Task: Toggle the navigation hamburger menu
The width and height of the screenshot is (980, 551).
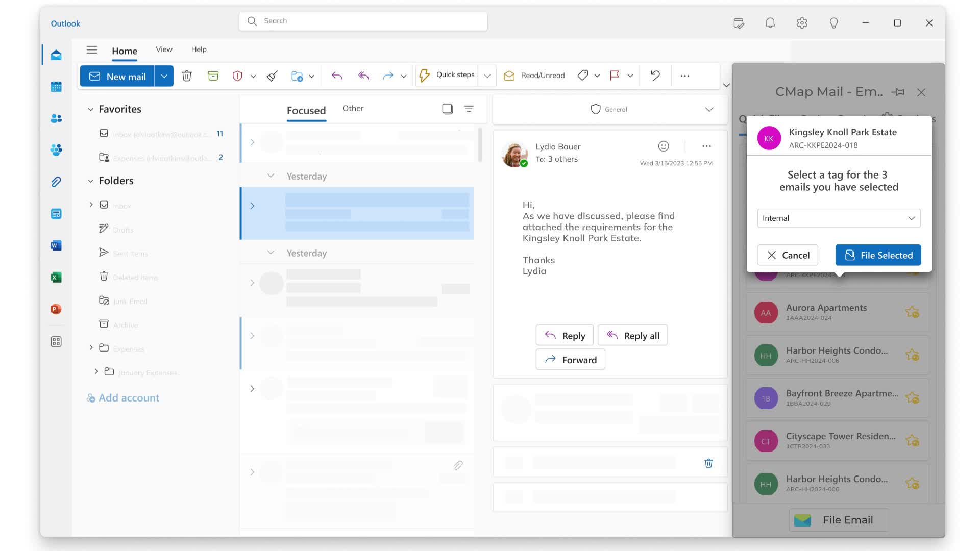Action: coord(92,50)
